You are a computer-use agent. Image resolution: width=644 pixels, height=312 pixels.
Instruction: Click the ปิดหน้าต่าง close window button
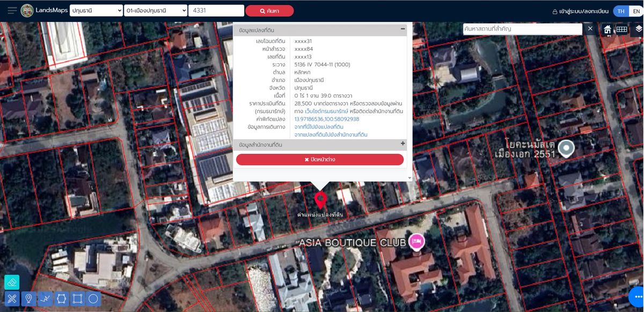[320, 159]
